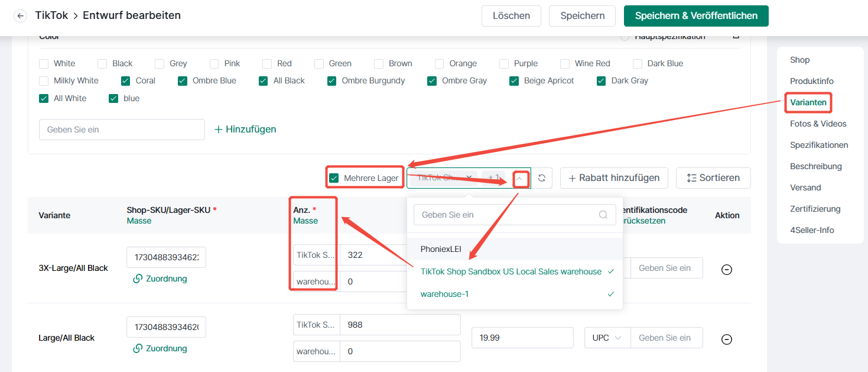Check the Pink color checkbox

[214, 63]
